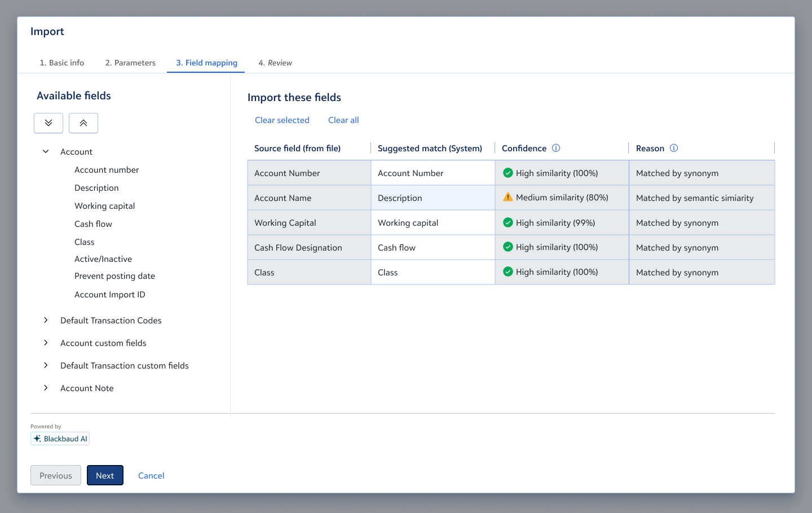This screenshot has height=513, width=812.
Task: Click the Clear selected link
Action: click(282, 120)
